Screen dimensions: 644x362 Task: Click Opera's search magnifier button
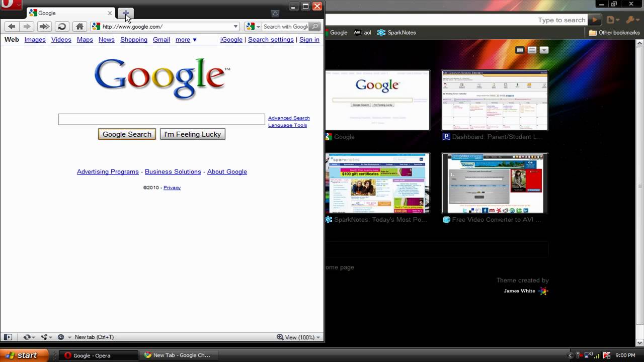(315, 27)
